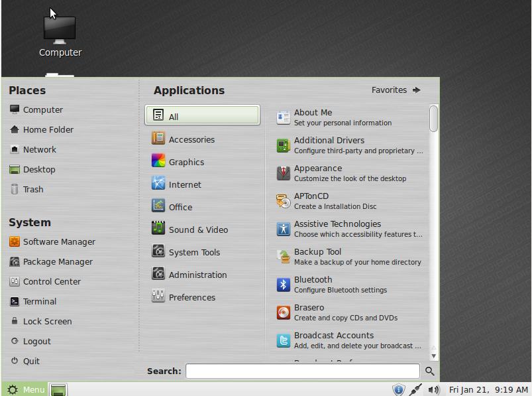532x396 pixels.
Task: Choose the Accessories category label
Action: 191,139
